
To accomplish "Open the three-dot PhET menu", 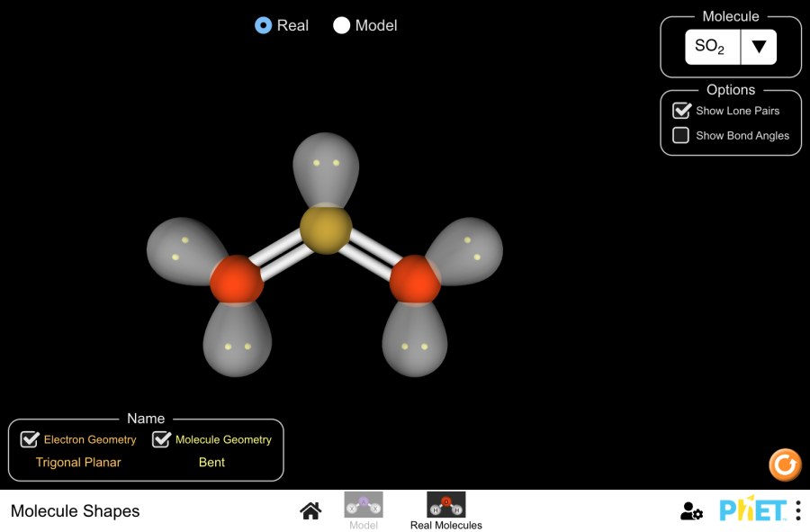I will (797, 510).
